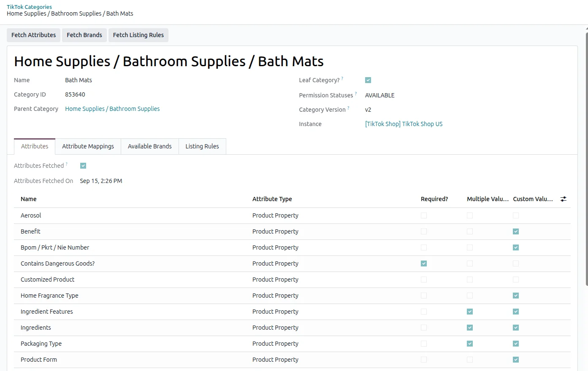The height and width of the screenshot is (371, 588).
Task: Open the Aerosol attribute row
Action: pos(292,215)
